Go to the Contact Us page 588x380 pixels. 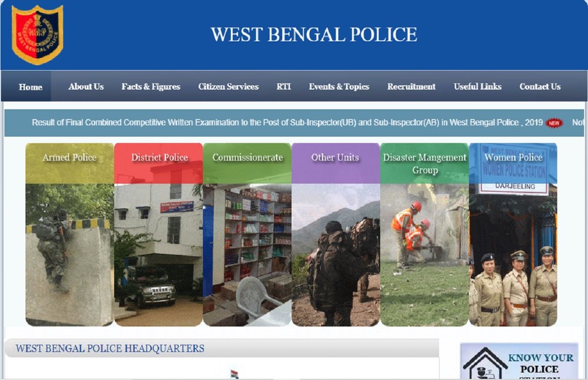tap(540, 86)
